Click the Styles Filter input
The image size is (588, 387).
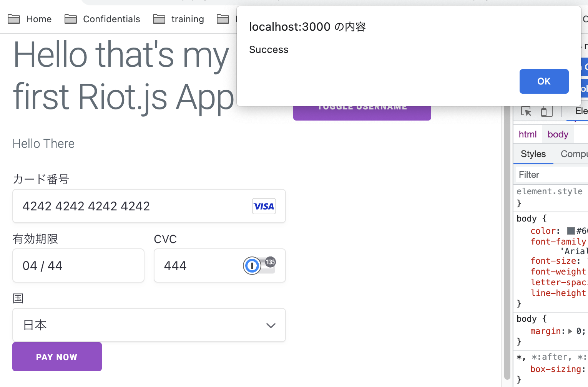tap(552, 175)
